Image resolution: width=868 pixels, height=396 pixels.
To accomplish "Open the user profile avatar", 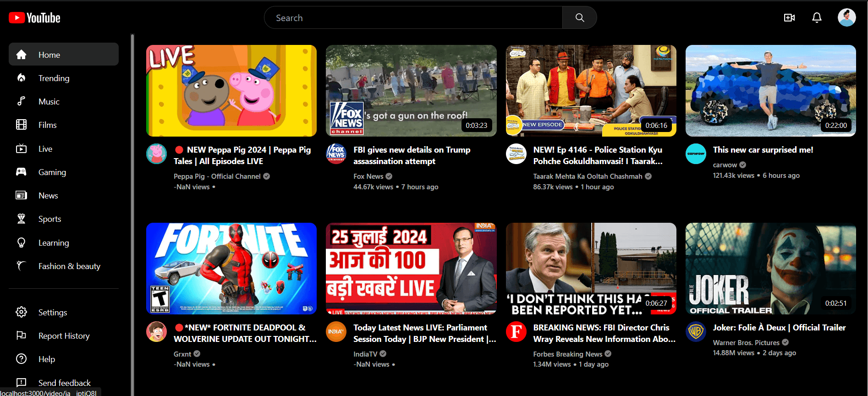I will 846,18.
